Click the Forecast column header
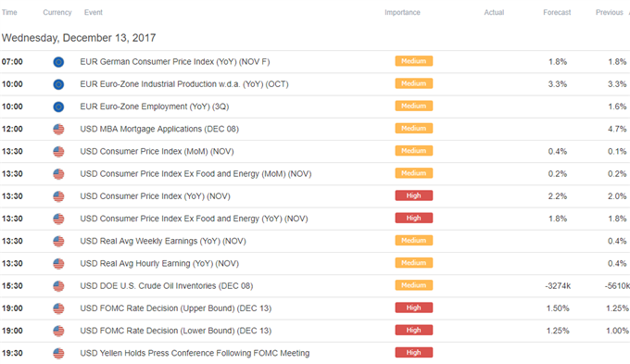Image resolution: width=630 pixels, height=364 pixels. tap(557, 12)
